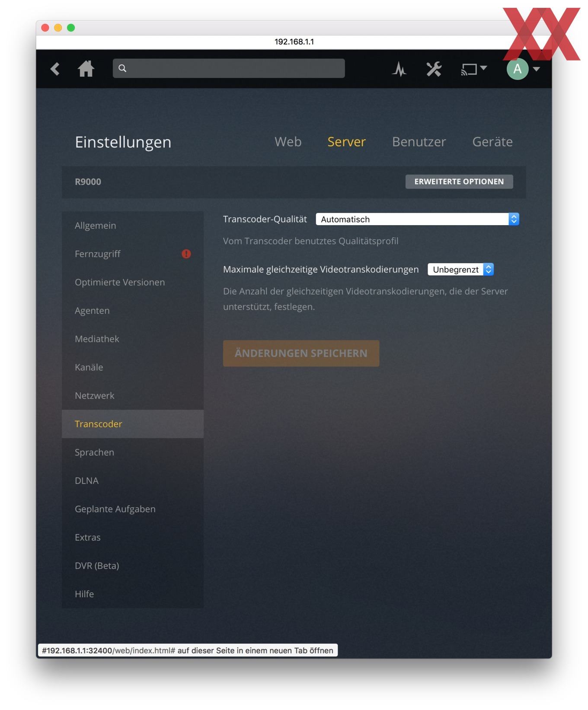
Task: Open the cast player selector icon
Action: click(x=474, y=69)
